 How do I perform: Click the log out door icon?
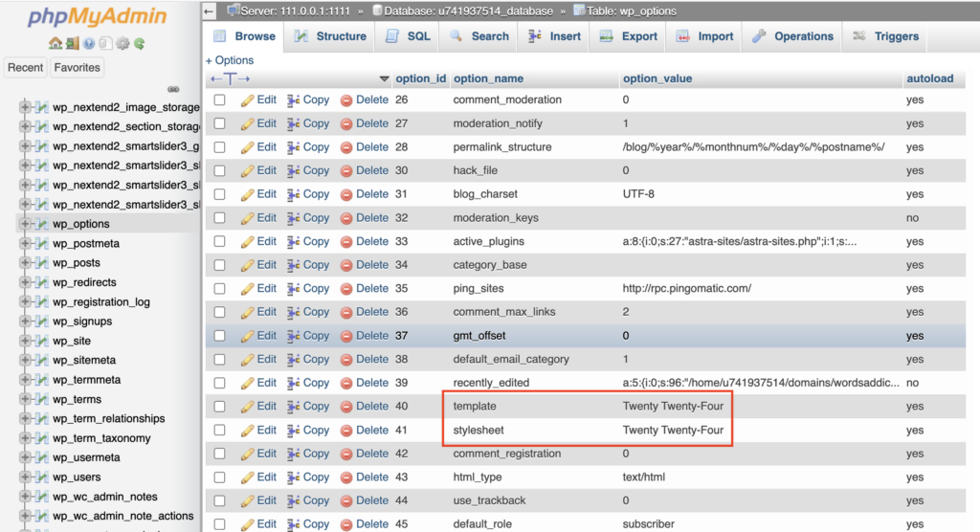(72, 43)
